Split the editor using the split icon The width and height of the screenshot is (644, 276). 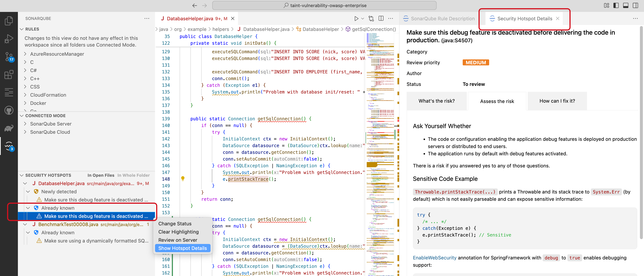pos(381,18)
